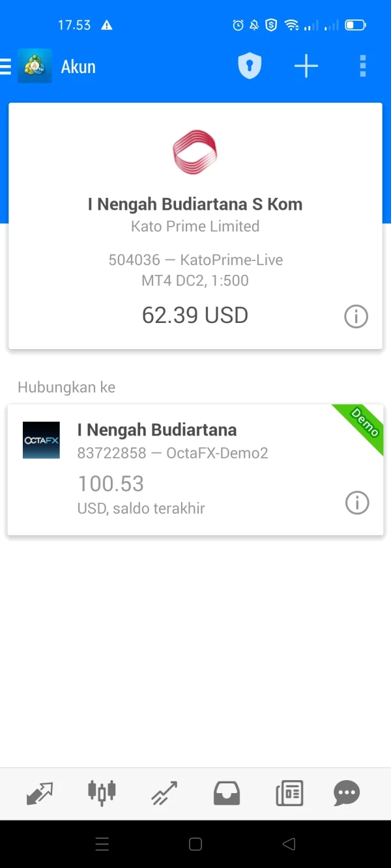The width and height of the screenshot is (391, 868).
Task: Open the hamburger side menu
Action: [x=6, y=66]
